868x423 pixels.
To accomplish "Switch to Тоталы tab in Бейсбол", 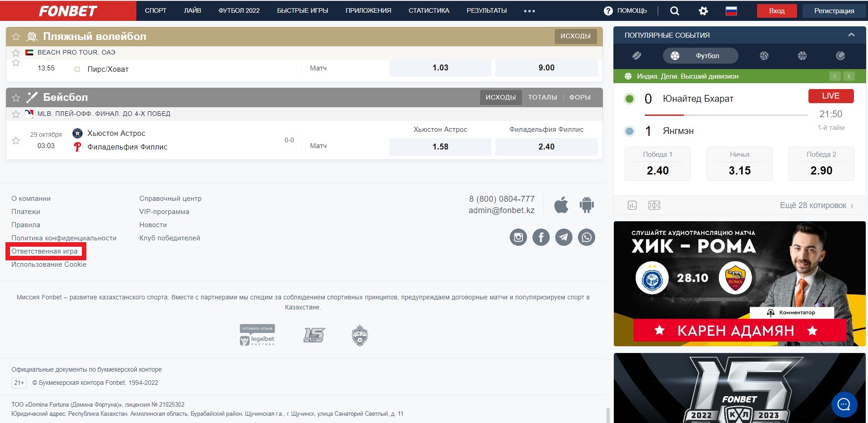I will pyautogui.click(x=542, y=97).
